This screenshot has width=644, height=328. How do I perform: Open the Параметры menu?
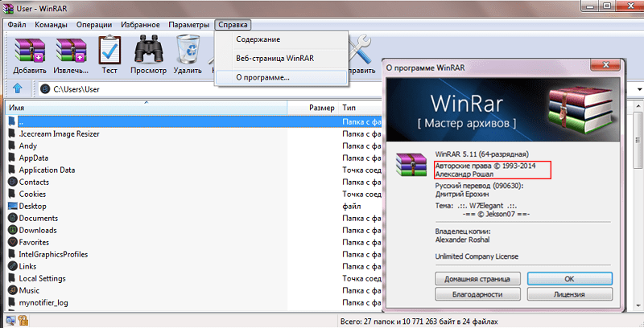pos(189,25)
